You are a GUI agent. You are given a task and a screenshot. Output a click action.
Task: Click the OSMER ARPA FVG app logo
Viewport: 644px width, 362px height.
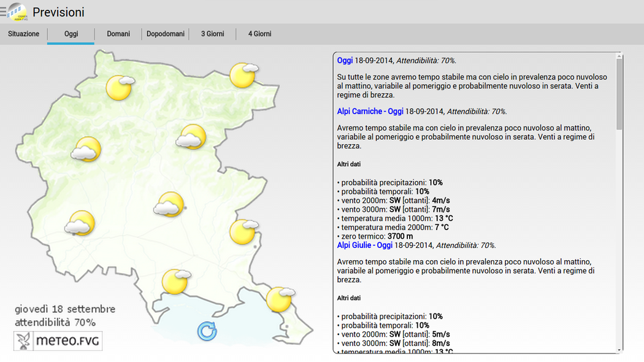pos(18,12)
